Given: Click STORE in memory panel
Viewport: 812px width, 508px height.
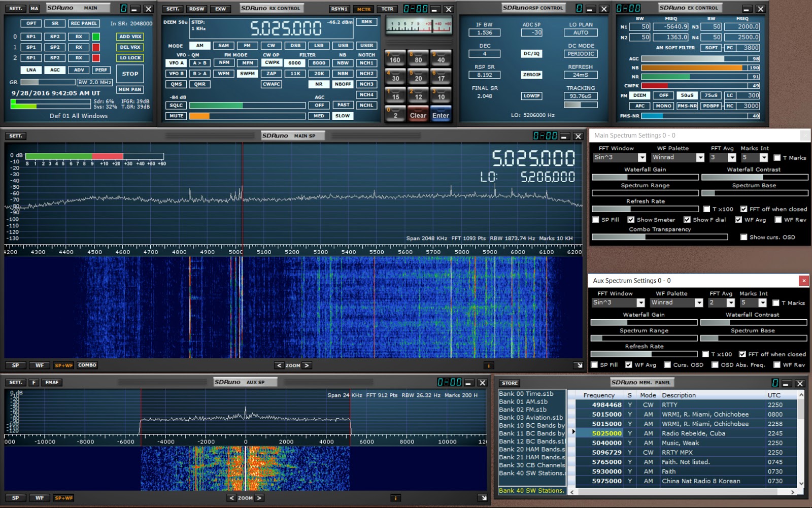Looking at the screenshot, I should tap(510, 383).
